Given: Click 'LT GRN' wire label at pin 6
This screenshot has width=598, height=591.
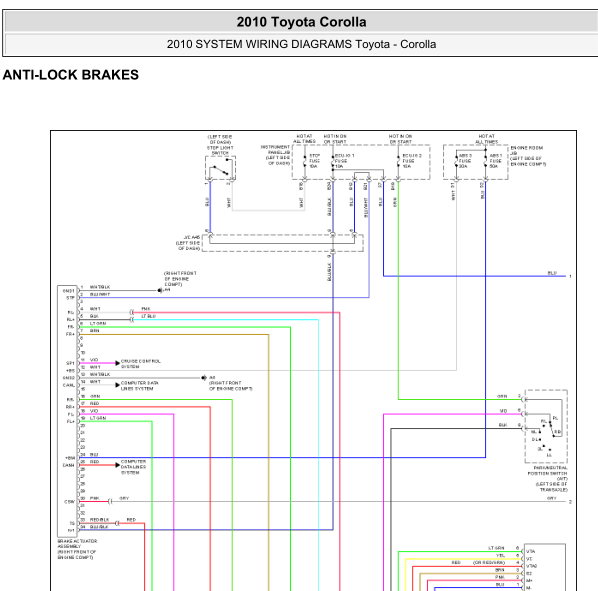Looking at the screenshot, I should [98, 323].
